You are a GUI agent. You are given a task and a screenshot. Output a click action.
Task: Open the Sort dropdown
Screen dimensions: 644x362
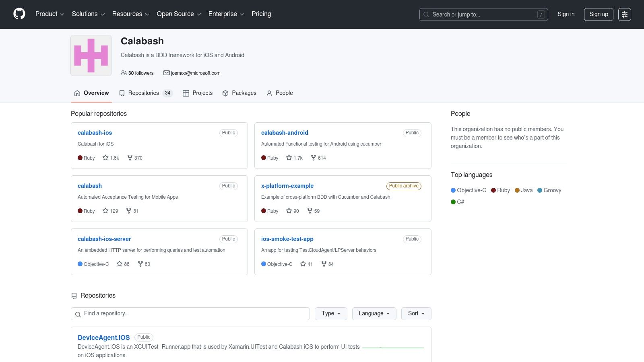[416, 314]
